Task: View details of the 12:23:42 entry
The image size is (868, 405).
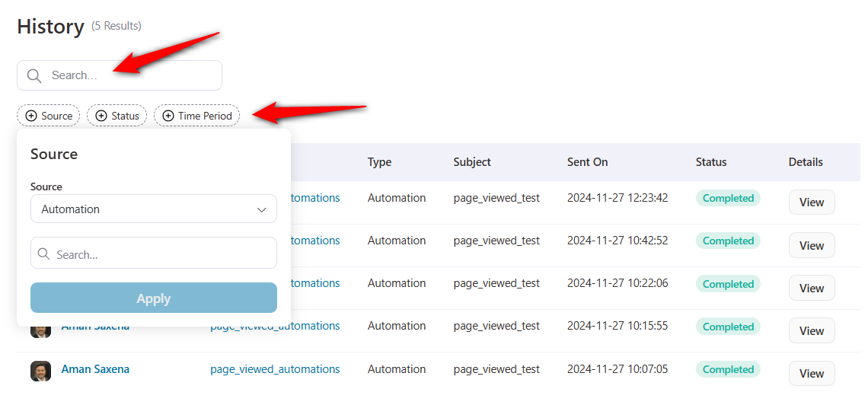Action: [x=812, y=202]
